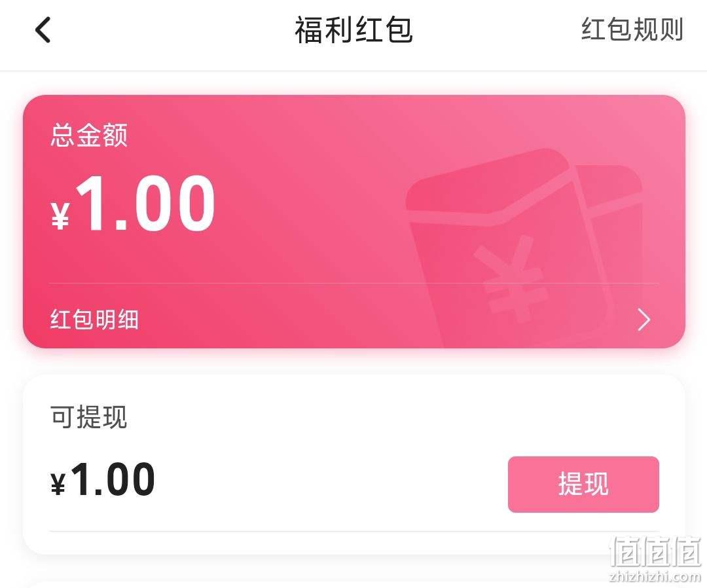Tap the ¥1.00 total amount
Image resolution: width=707 pixels, height=588 pixels.
(x=132, y=204)
